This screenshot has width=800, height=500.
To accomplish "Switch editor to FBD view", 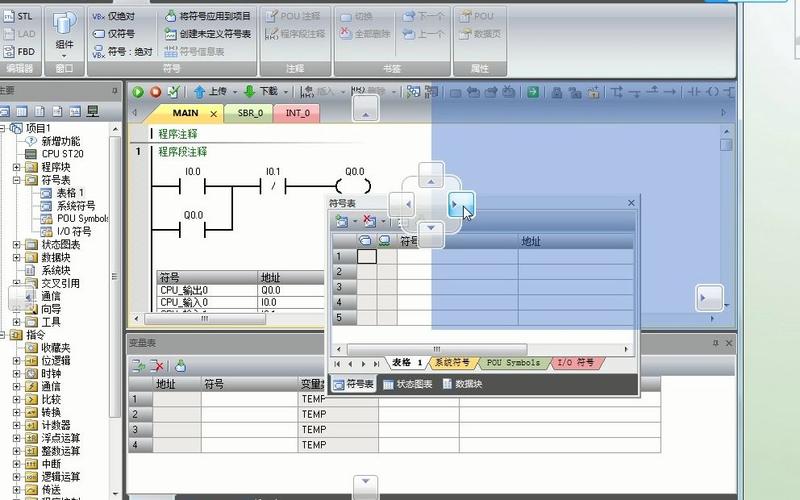I will coord(18,50).
